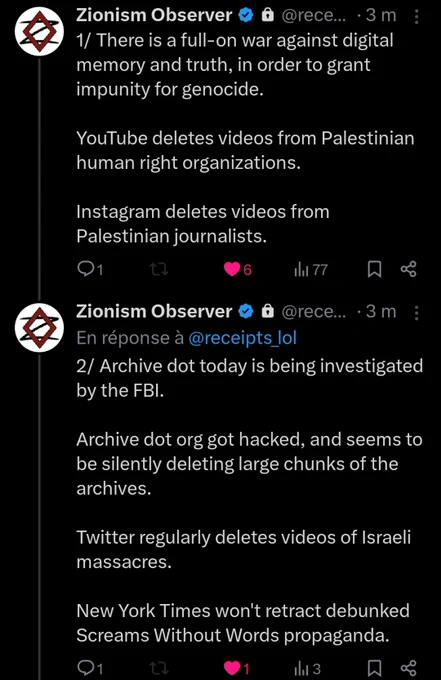
Task: Open second tweet's profile avatar
Action: (x=39, y=327)
